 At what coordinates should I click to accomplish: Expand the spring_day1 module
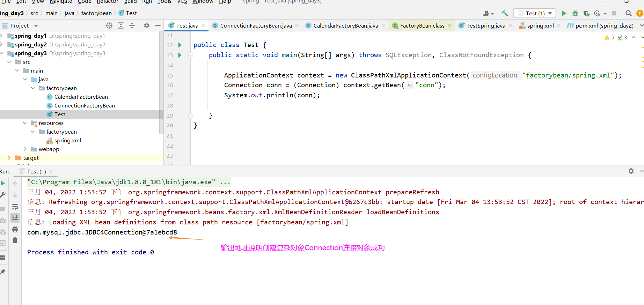click(2, 36)
